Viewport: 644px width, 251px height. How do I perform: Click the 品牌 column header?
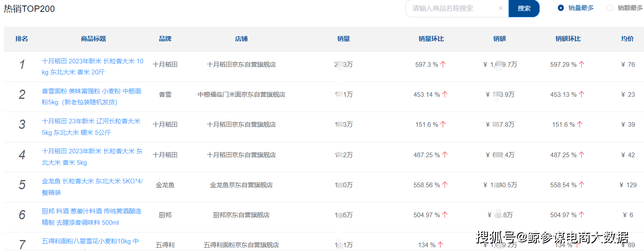(x=165, y=39)
